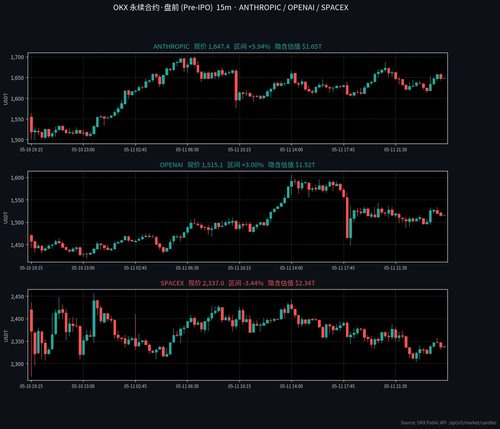Screen dimensions: 500x429
Task: Click '05-10 19:15' under the SPACEX chart
Action: (x=31, y=386)
